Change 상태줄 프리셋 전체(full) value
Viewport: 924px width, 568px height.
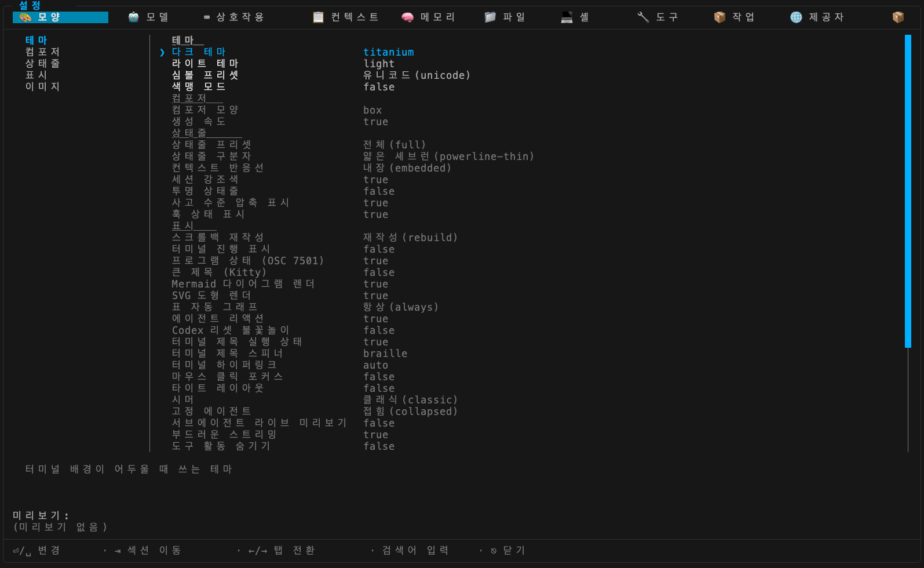[395, 145]
